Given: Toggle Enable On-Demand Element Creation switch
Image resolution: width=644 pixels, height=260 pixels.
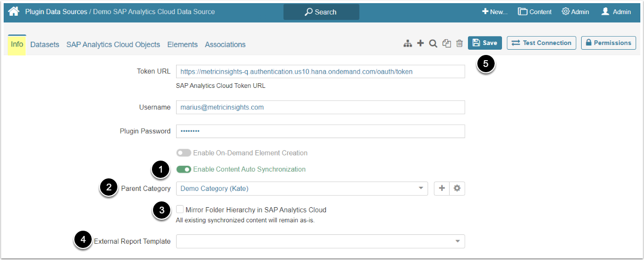Looking at the screenshot, I should pos(183,153).
